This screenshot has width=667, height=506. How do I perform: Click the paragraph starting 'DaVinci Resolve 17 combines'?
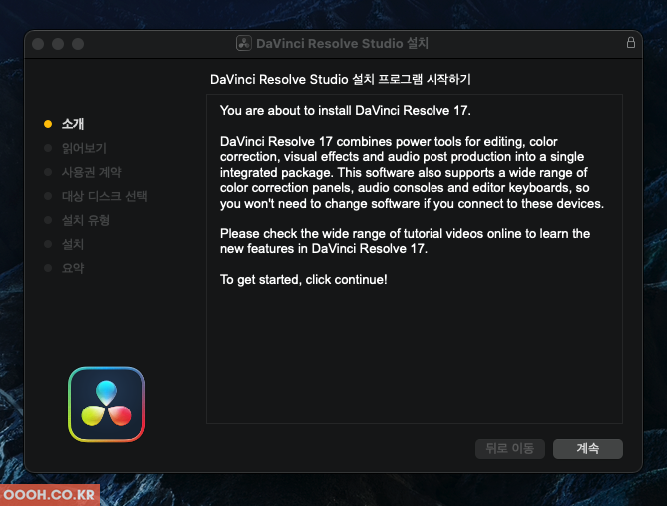412,172
